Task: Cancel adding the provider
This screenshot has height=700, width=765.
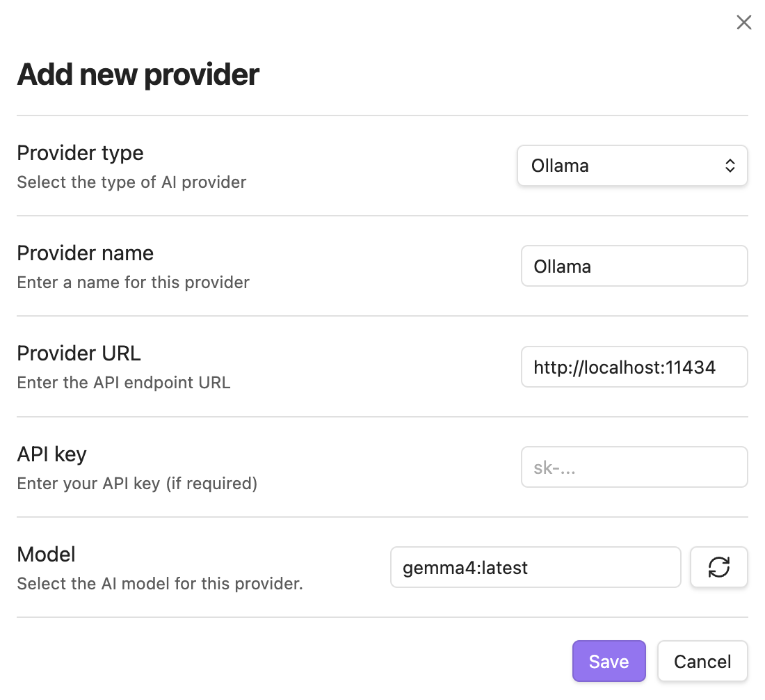Action: click(702, 661)
